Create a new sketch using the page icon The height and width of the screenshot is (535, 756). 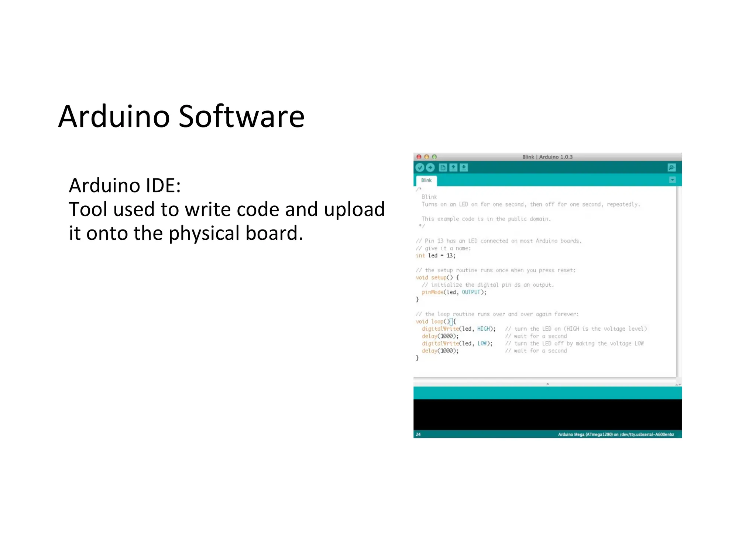[443, 168]
